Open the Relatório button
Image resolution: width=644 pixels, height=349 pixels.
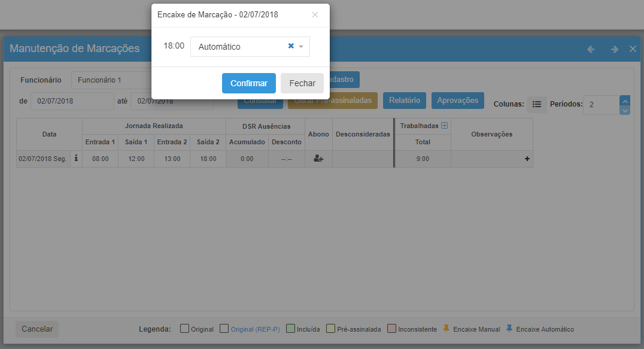coord(405,101)
